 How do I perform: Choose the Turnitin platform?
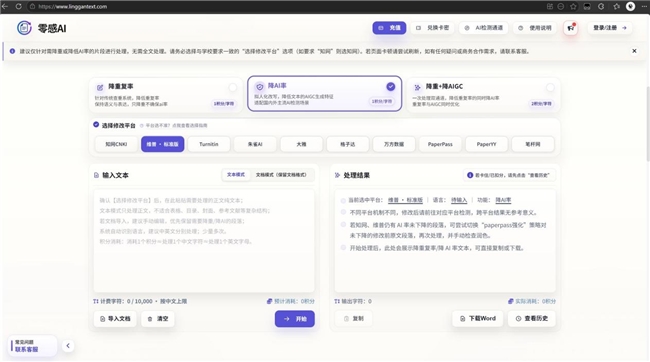(209, 144)
